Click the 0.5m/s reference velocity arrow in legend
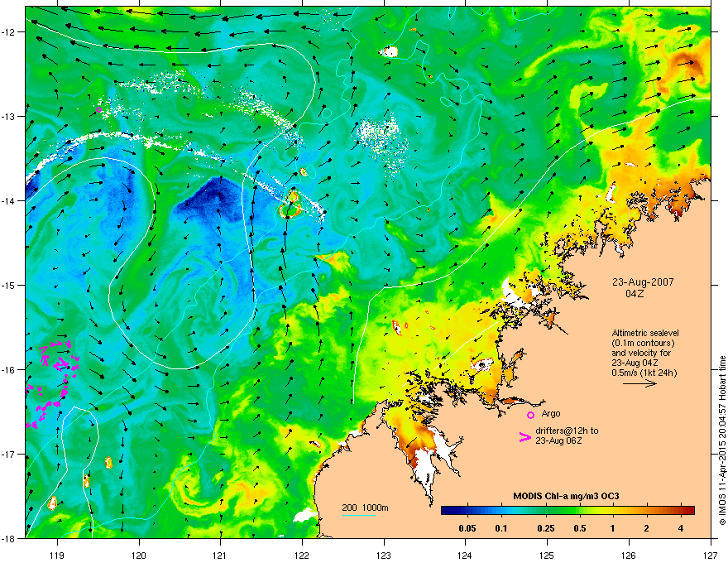This screenshot has height=563, width=728. point(639,383)
